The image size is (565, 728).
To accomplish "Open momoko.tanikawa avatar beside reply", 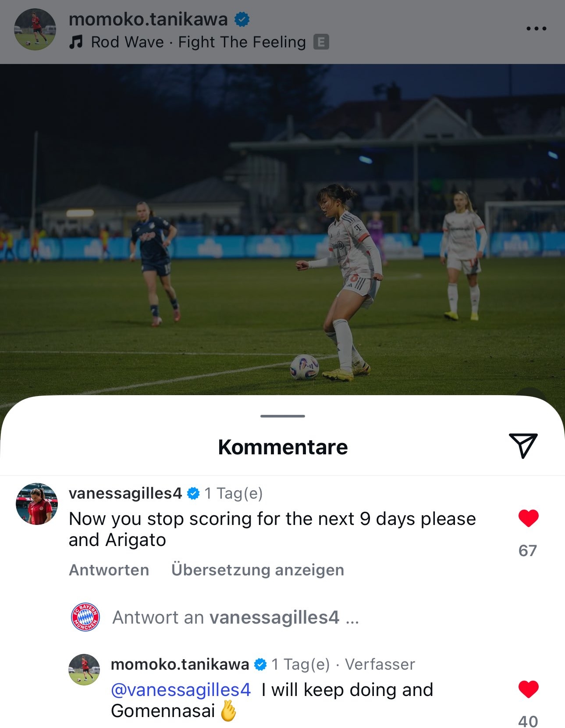I will (84, 670).
